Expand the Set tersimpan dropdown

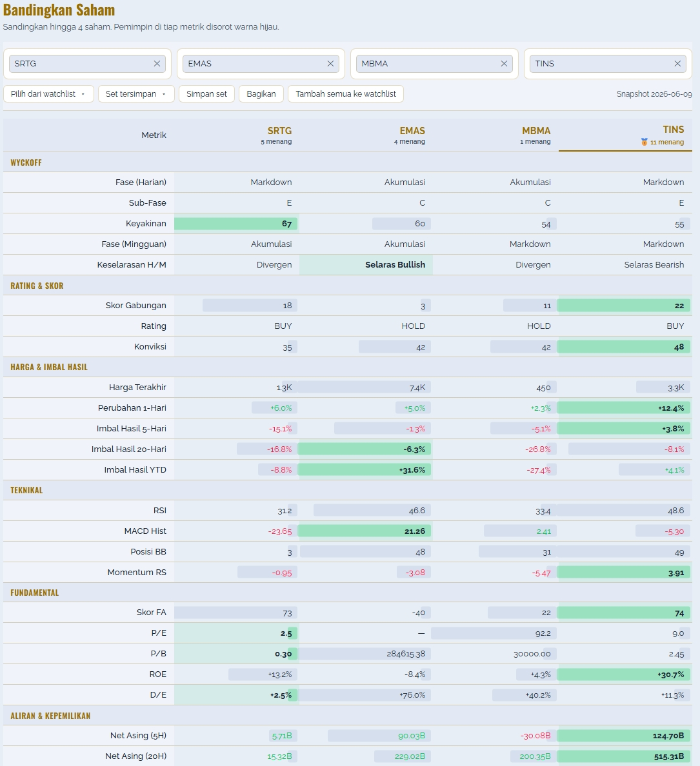click(136, 93)
